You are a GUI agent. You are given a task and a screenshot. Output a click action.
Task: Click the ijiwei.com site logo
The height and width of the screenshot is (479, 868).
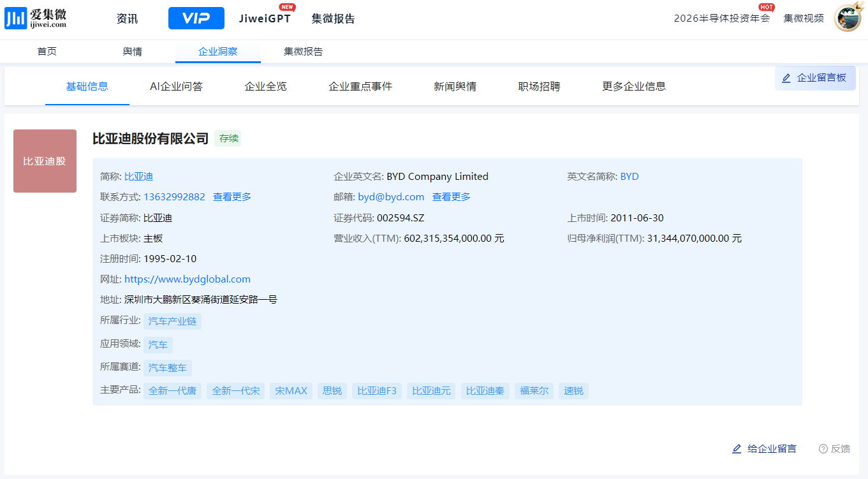(x=36, y=18)
